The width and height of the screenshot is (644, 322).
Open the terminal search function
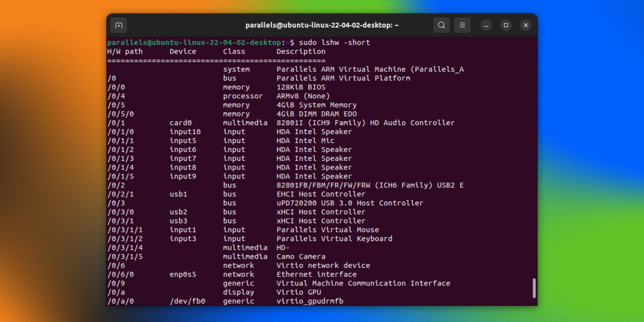pos(441,25)
